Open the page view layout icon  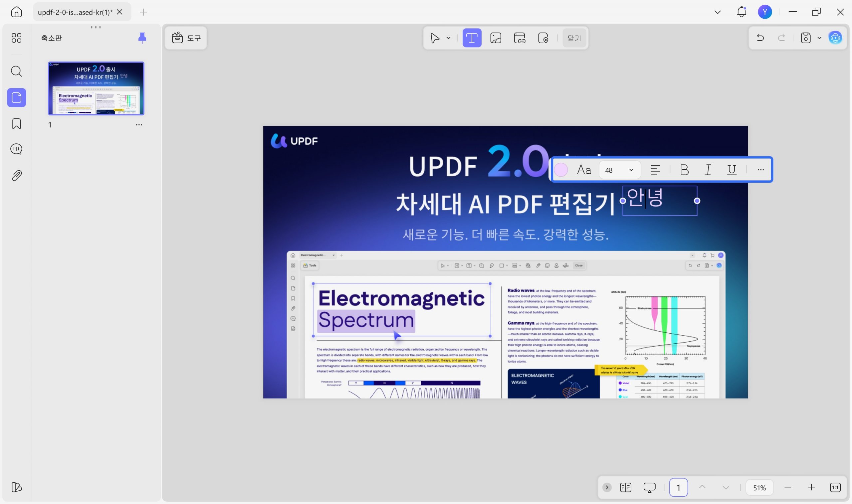coord(625,488)
